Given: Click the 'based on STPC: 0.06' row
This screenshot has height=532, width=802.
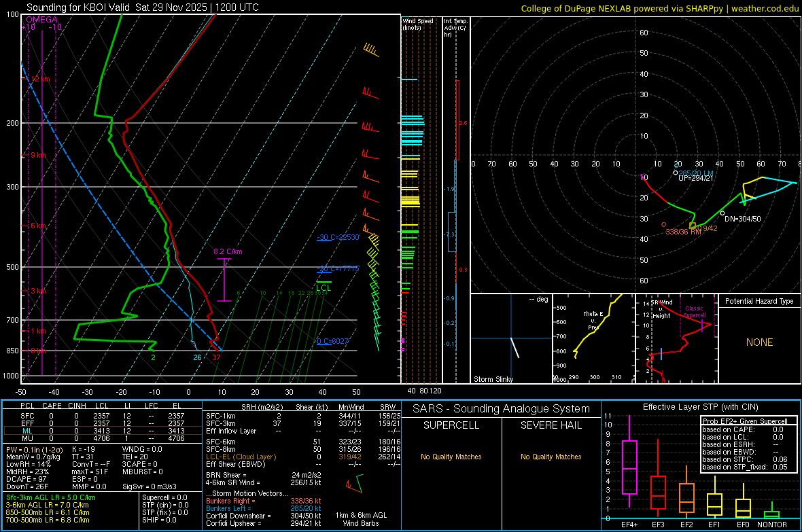Looking at the screenshot, I should (x=745, y=459).
